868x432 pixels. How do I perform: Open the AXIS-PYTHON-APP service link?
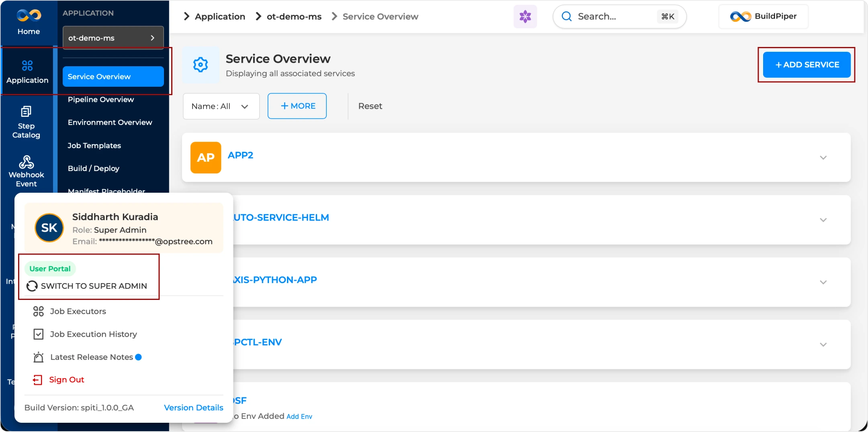pos(275,279)
